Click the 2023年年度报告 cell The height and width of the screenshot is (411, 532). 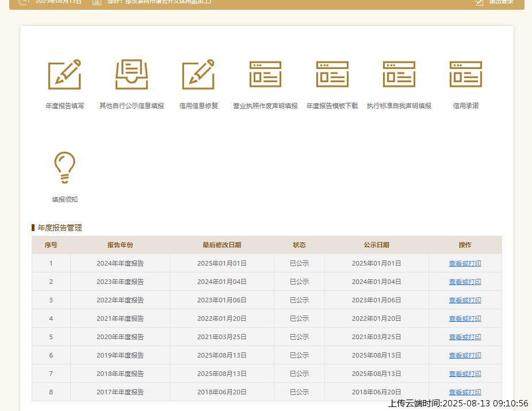120,282
